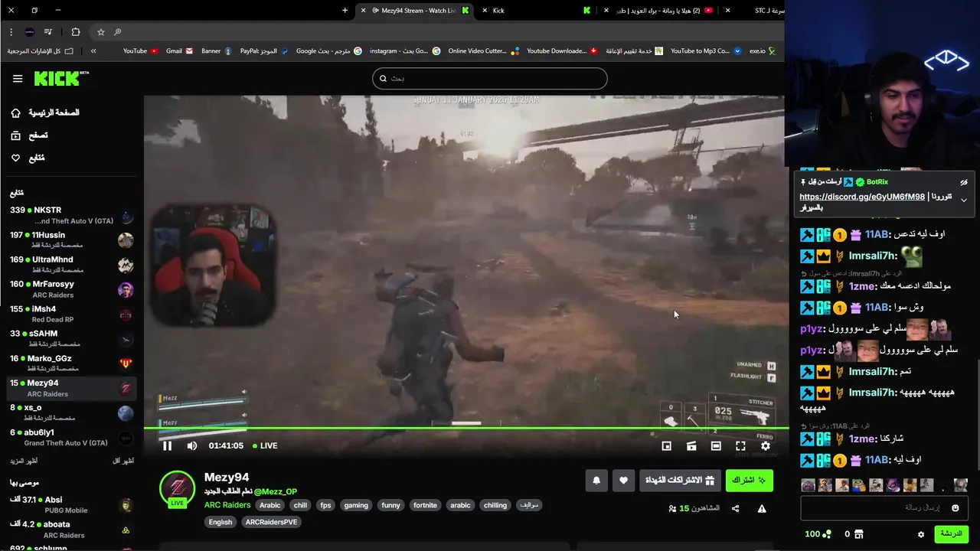Image resolution: width=980 pixels, height=551 pixels.
Task: Open NKSTR channel in the sidebar
Action: coord(71,215)
